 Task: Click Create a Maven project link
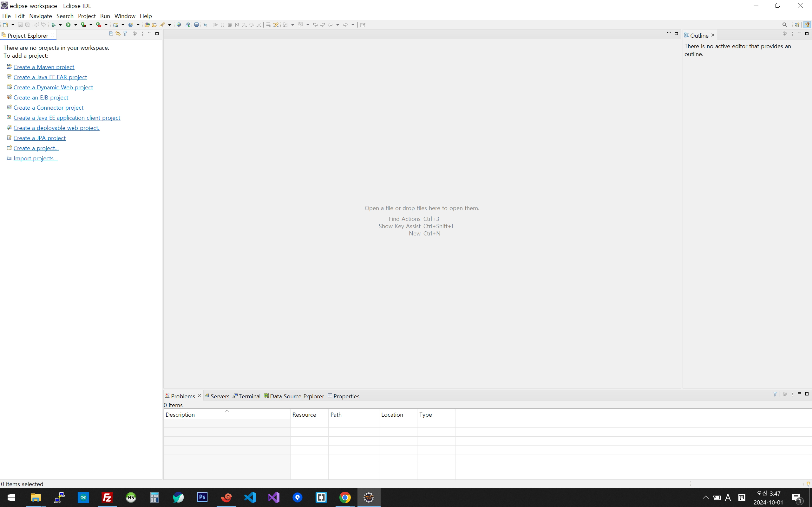44,67
